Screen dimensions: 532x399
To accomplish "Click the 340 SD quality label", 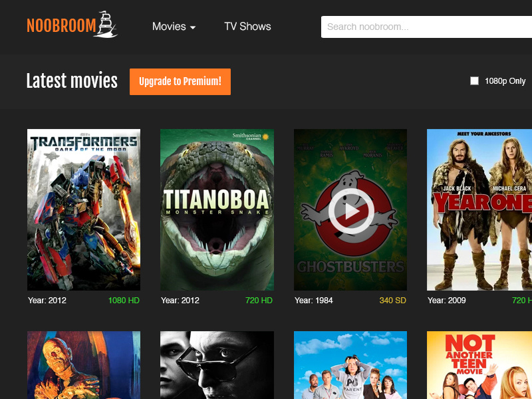I will point(392,301).
